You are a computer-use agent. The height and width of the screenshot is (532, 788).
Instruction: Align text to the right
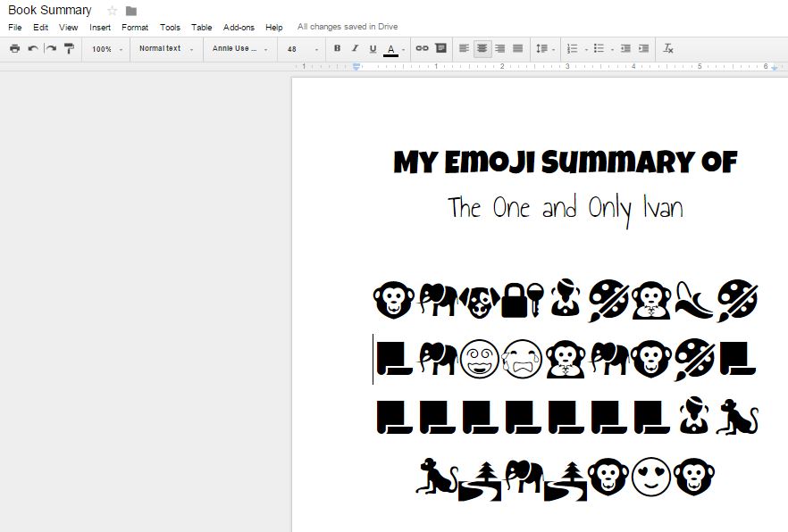point(500,49)
